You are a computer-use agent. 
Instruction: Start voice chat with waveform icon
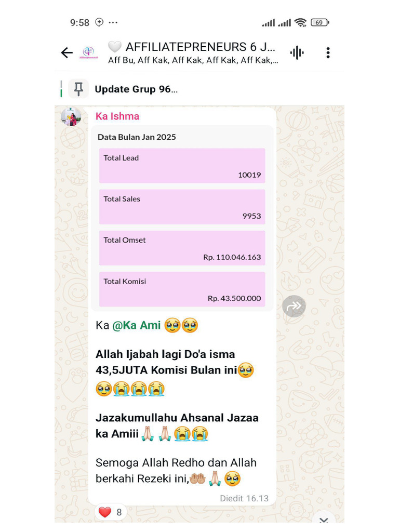pos(297,52)
